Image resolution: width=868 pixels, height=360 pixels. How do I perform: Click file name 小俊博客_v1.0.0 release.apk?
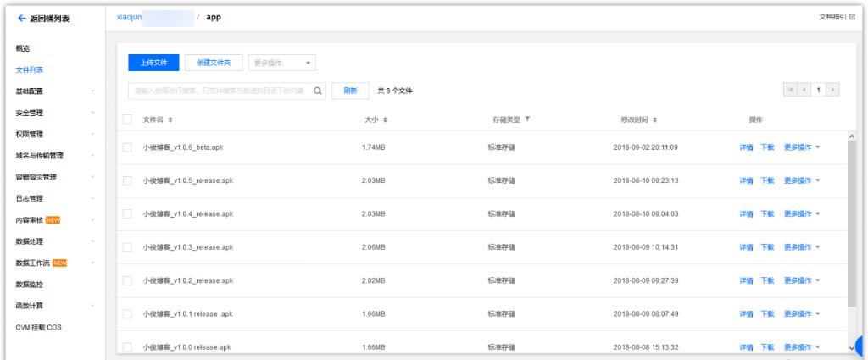[186, 347]
